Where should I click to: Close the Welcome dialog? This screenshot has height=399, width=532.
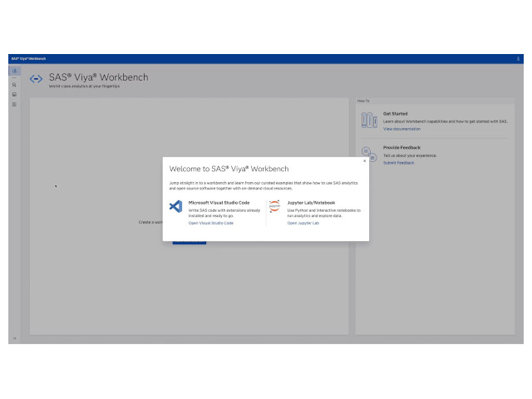364,161
